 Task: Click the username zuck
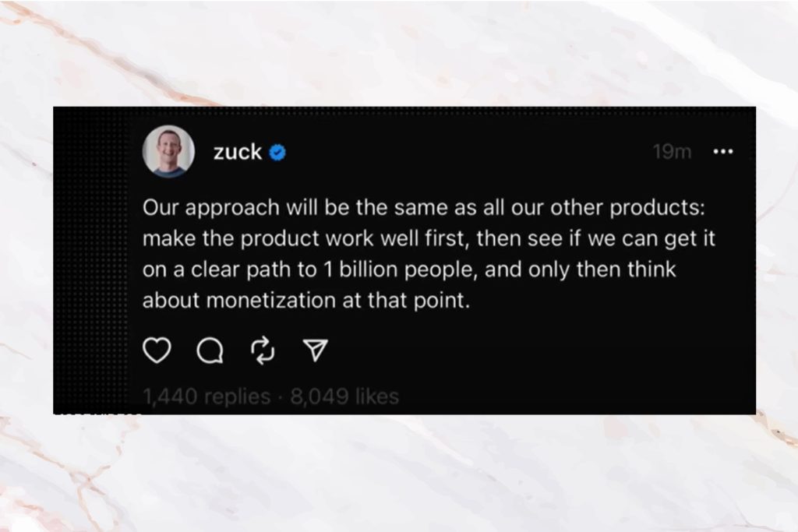238,153
